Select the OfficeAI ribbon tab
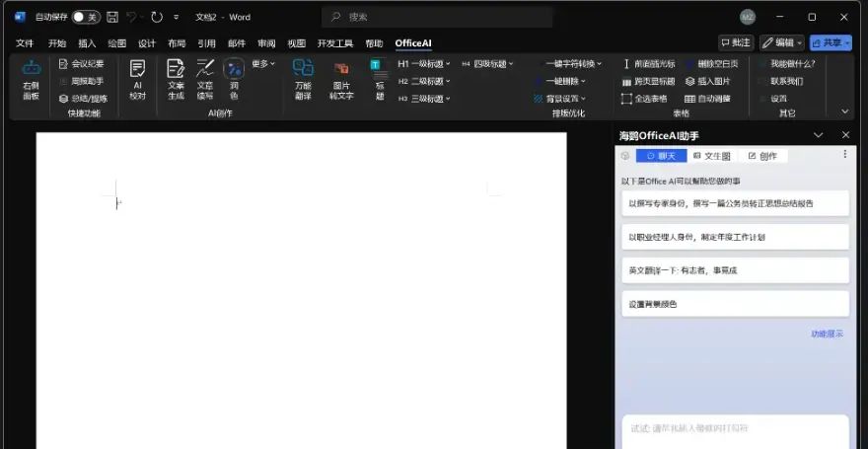Image resolution: width=868 pixels, height=449 pixels. click(x=413, y=43)
